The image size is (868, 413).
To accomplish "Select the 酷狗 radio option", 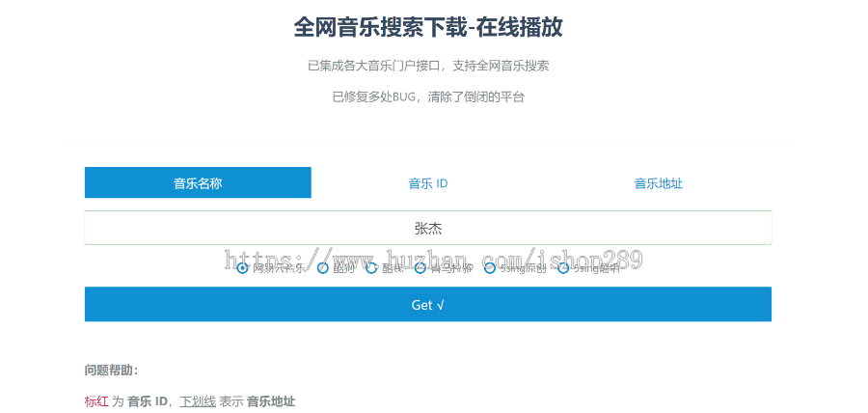I will [323, 268].
